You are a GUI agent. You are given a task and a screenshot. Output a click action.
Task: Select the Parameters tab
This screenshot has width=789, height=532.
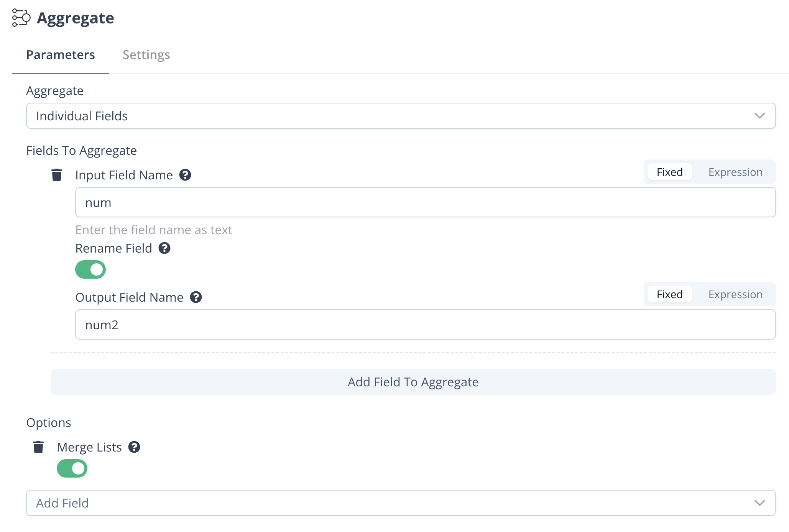tap(61, 55)
